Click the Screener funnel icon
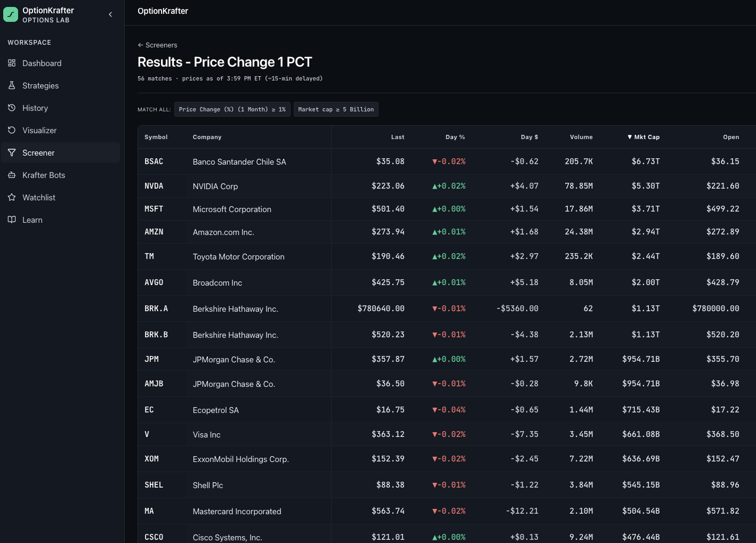 coord(12,152)
